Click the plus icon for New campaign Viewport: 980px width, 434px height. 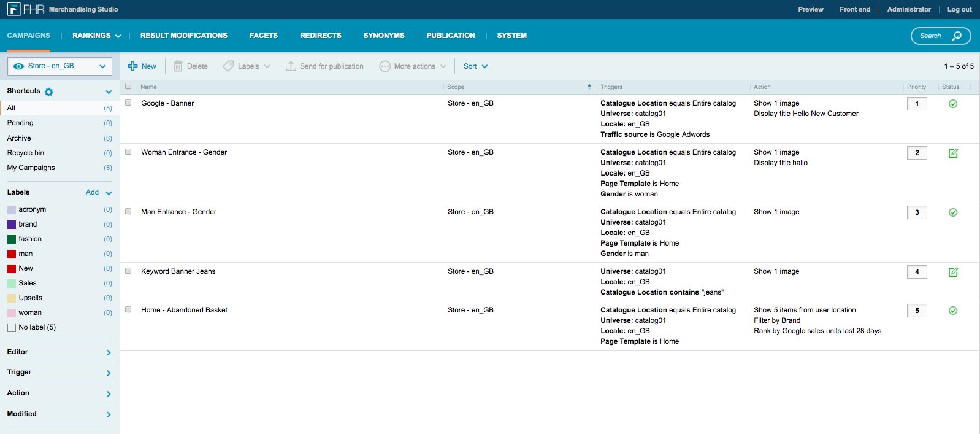pos(132,66)
